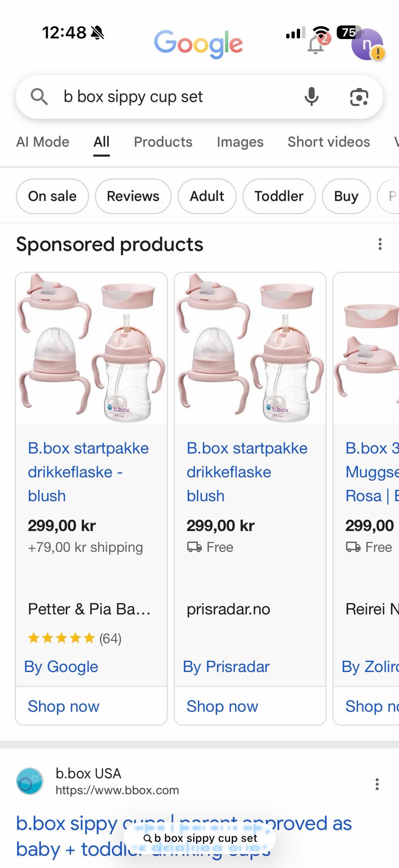Tap the voice search microphone icon
The image size is (399, 868).
click(x=311, y=97)
